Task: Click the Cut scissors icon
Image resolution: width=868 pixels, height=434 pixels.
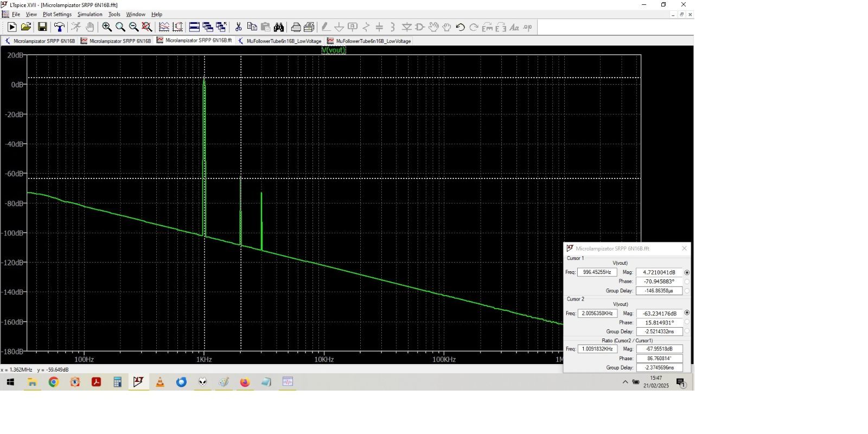Action: pos(238,27)
